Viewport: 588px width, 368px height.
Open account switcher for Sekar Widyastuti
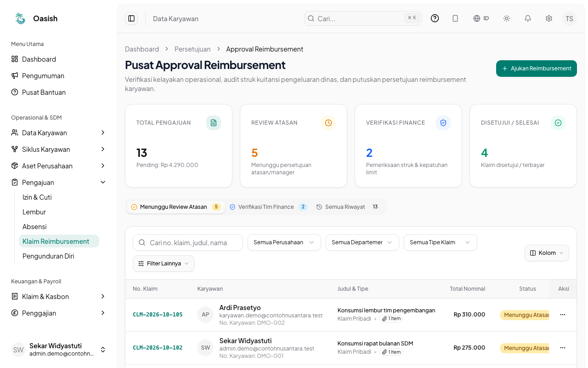pyautogui.click(x=58, y=350)
